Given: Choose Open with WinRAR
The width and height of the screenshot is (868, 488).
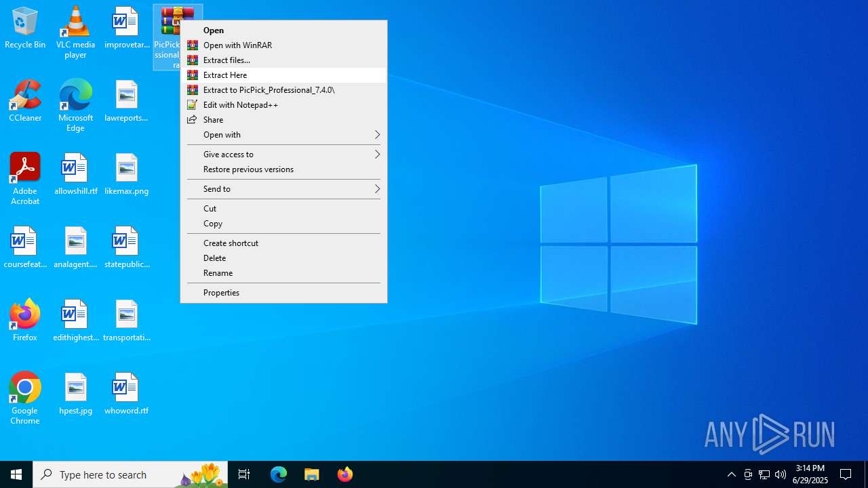Looking at the screenshot, I should pyautogui.click(x=283, y=45).
